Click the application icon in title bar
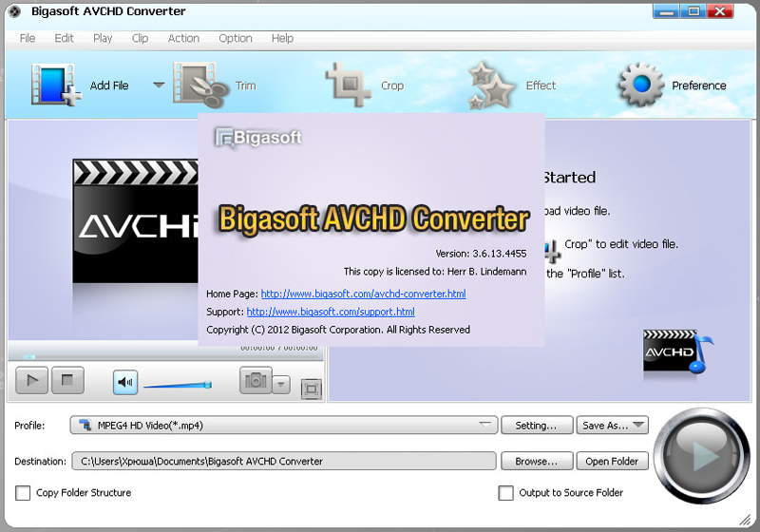Screen dimensions: 760x532 click(14, 11)
